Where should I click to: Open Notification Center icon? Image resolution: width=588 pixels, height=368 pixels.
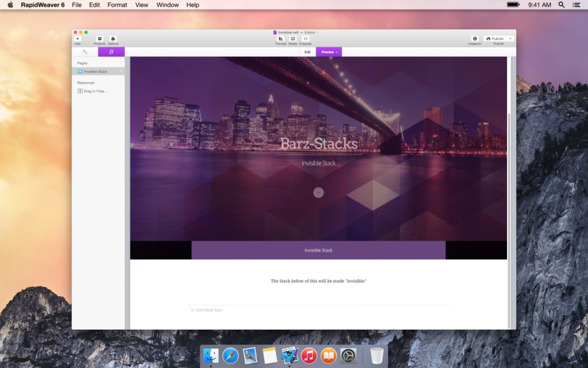point(577,5)
